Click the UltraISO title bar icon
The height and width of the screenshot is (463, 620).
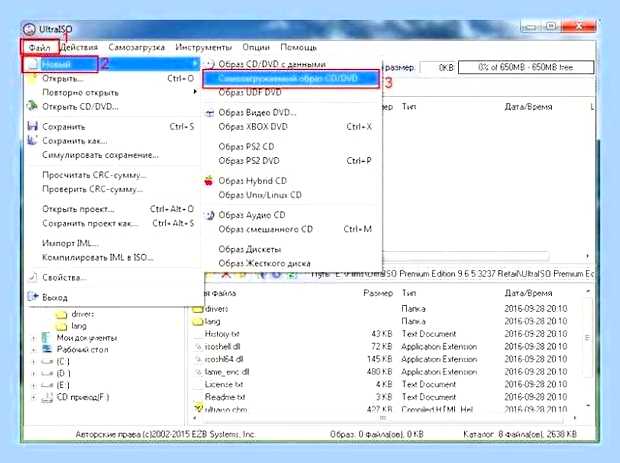pos(29,29)
